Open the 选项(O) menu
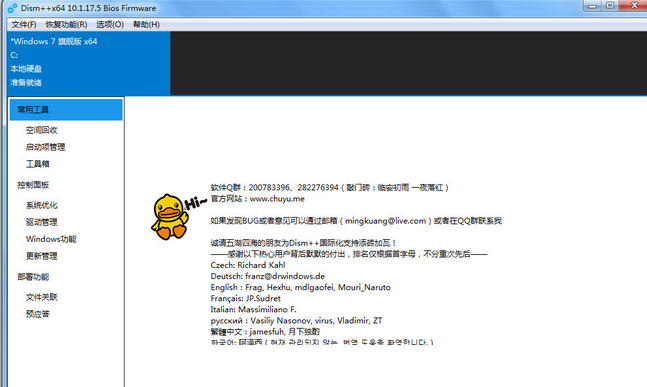The image size is (647, 387). (110, 25)
